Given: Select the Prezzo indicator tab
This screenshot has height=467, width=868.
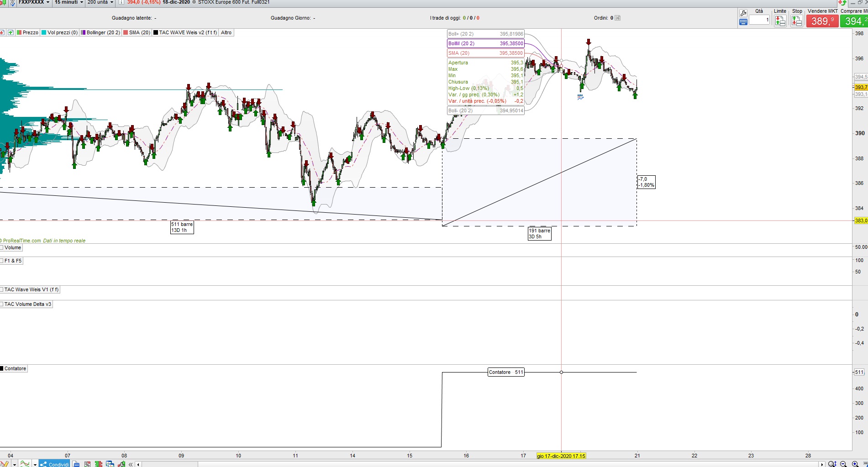Looking at the screenshot, I should 28,32.
